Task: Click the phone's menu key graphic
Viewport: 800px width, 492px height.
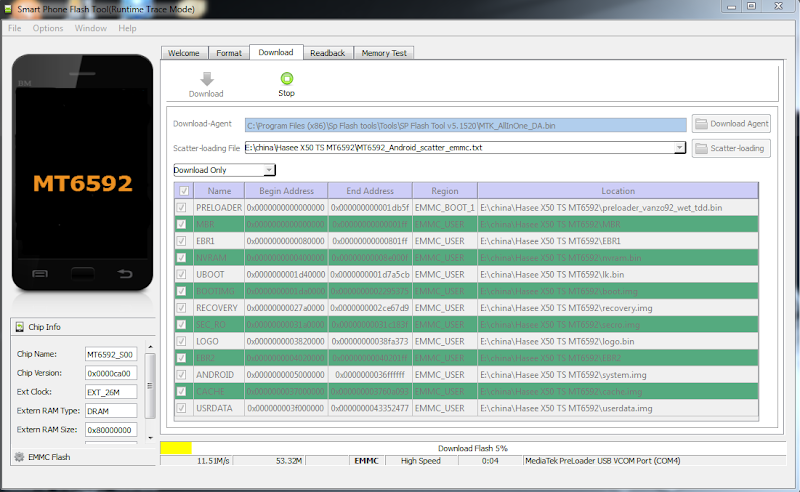Action: (x=40, y=274)
